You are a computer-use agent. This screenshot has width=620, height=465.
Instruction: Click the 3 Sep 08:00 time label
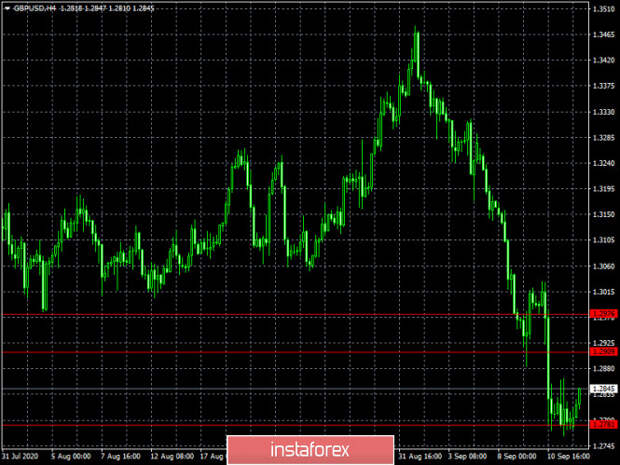467,456
